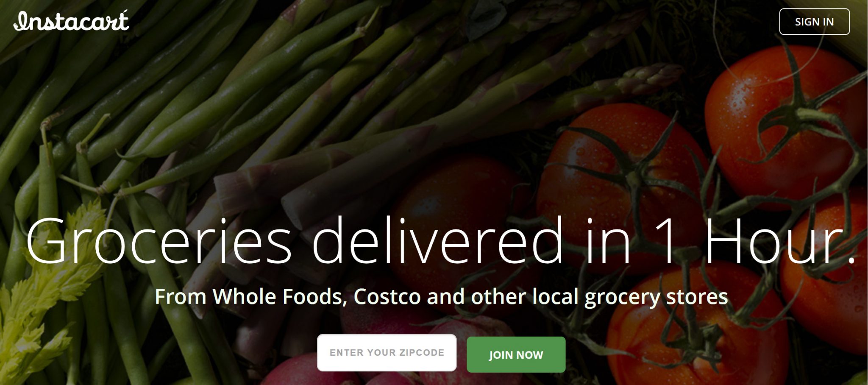The image size is (868, 385).
Task: Click the Instacart logo
Action: click(71, 21)
